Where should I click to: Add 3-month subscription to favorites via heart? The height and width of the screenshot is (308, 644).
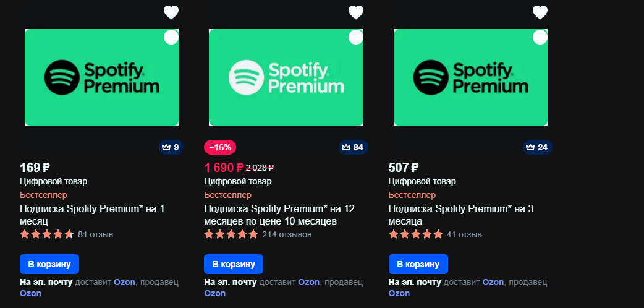(x=540, y=12)
